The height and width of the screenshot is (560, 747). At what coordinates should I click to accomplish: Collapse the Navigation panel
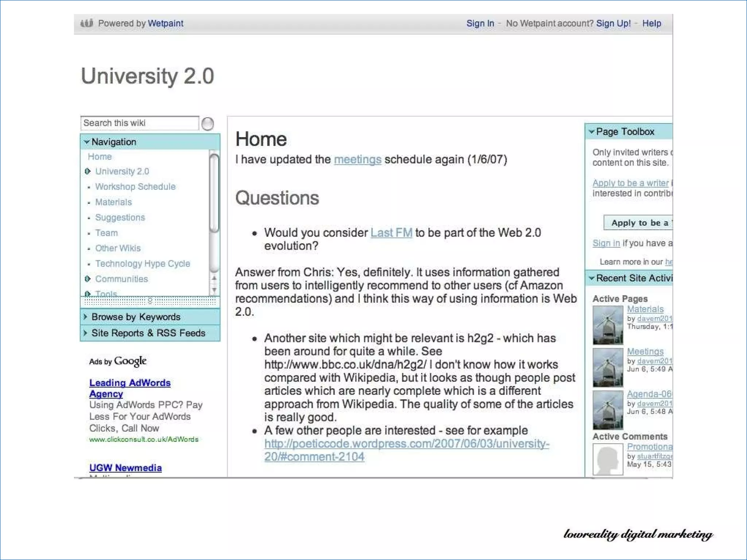tap(87, 142)
